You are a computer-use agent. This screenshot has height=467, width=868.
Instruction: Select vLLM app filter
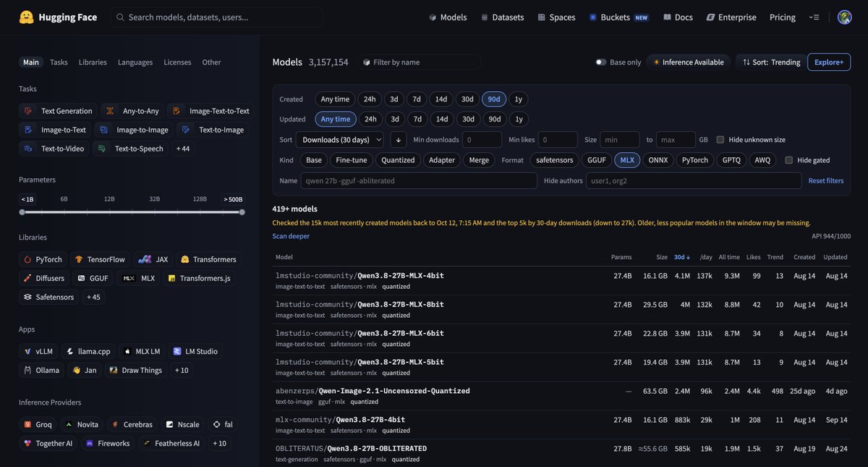click(x=39, y=351)
